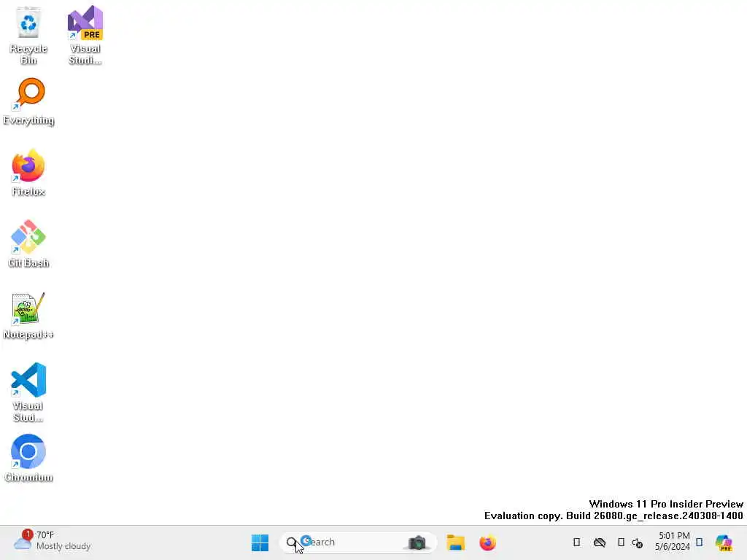This screenshot has height=560, width=747.
Task: Select the Firefox desktop shortcut
Action: point(28,173)
